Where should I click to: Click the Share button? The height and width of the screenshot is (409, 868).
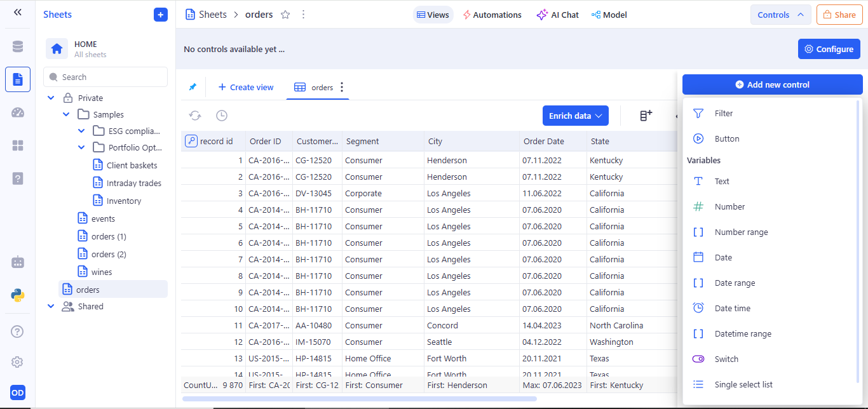(x=839, y=15)
